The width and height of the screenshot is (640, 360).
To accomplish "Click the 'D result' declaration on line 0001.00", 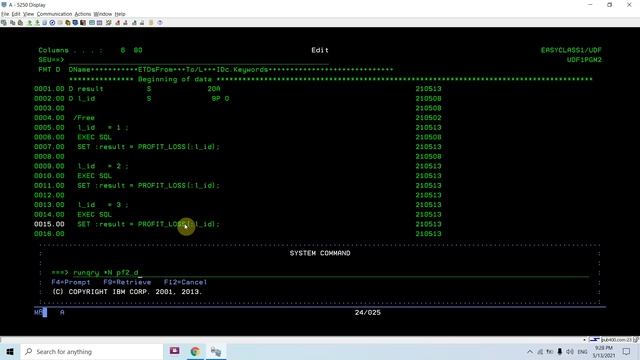I will 86,89.
